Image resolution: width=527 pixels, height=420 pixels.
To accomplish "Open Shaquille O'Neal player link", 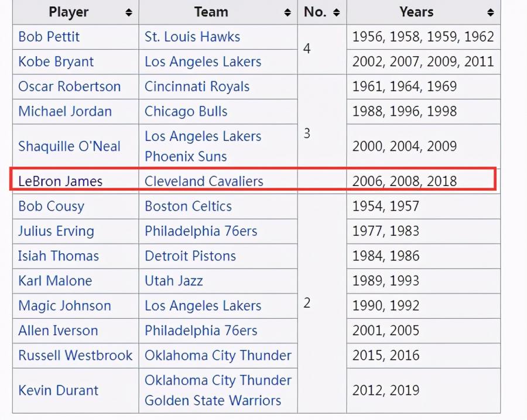I will (69, 146).
